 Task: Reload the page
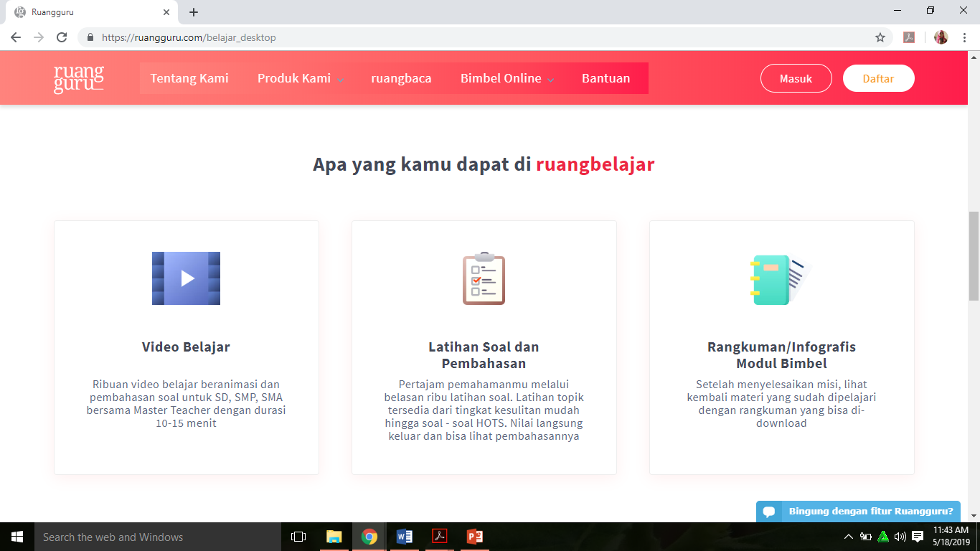62,37
